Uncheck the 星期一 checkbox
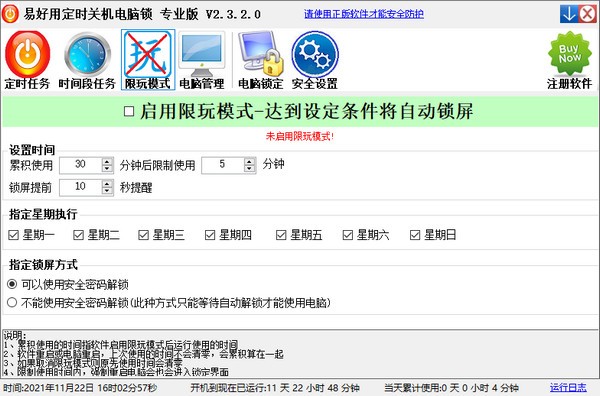The height and width of the screenshot is (396, 600). (14, 235)
